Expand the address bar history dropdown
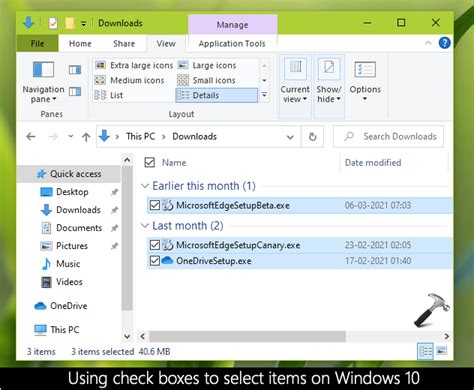The height and width of the screenshot is (390, 474). 290,137
